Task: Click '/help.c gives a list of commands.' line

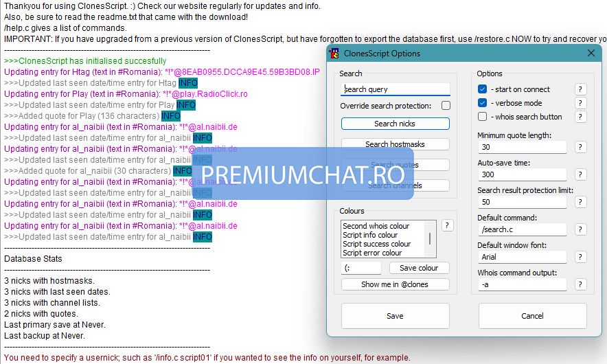Action: tap(65, 28)
